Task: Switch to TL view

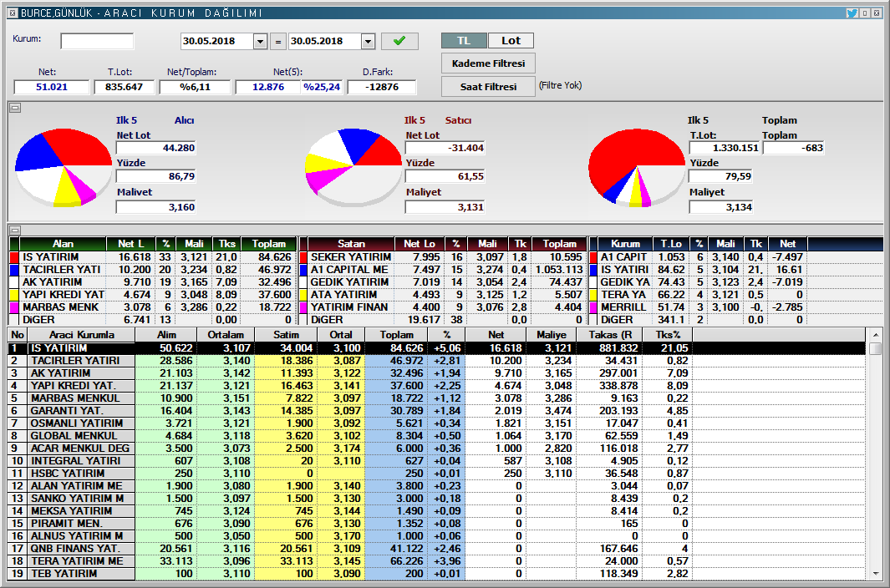Action: (x=464, y=40)
